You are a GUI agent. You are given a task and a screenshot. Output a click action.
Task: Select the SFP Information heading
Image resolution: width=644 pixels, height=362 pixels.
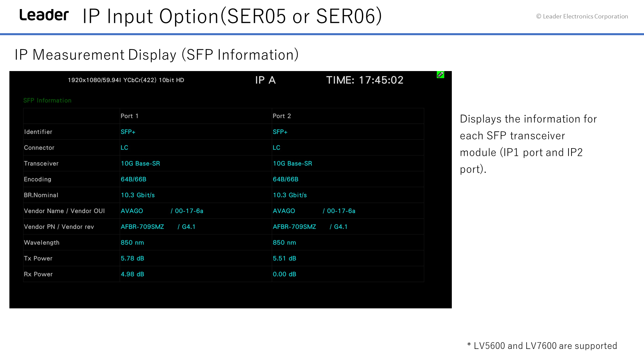click(47, 101)
